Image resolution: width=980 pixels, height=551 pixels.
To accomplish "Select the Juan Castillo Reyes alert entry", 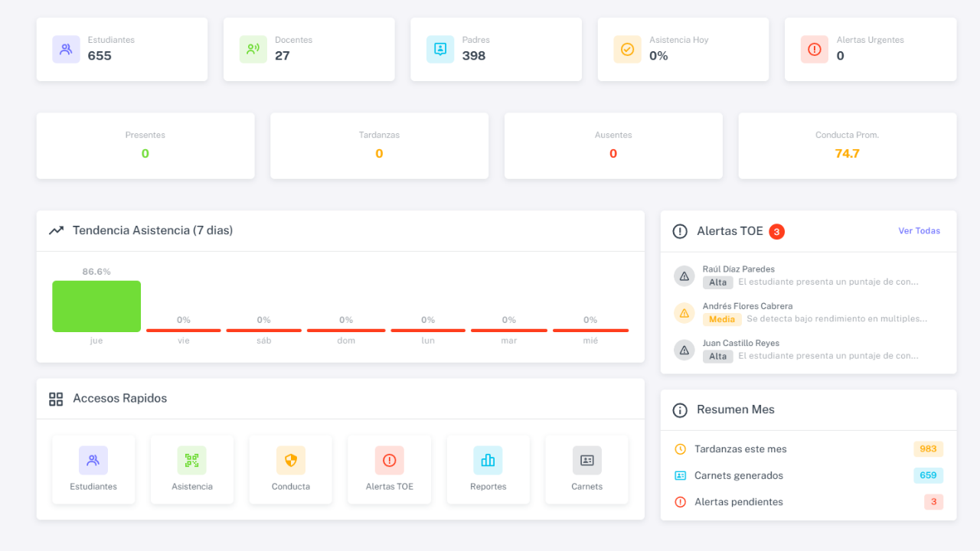I will 804,349.
